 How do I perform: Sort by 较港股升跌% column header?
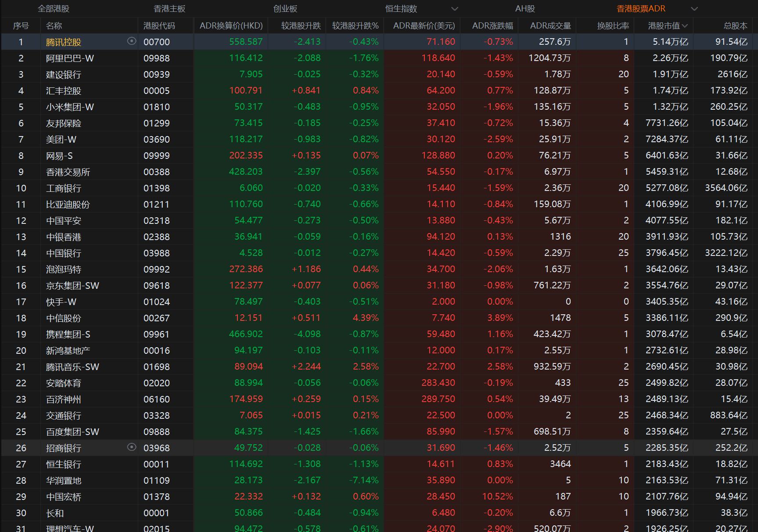tap(355, 26)
